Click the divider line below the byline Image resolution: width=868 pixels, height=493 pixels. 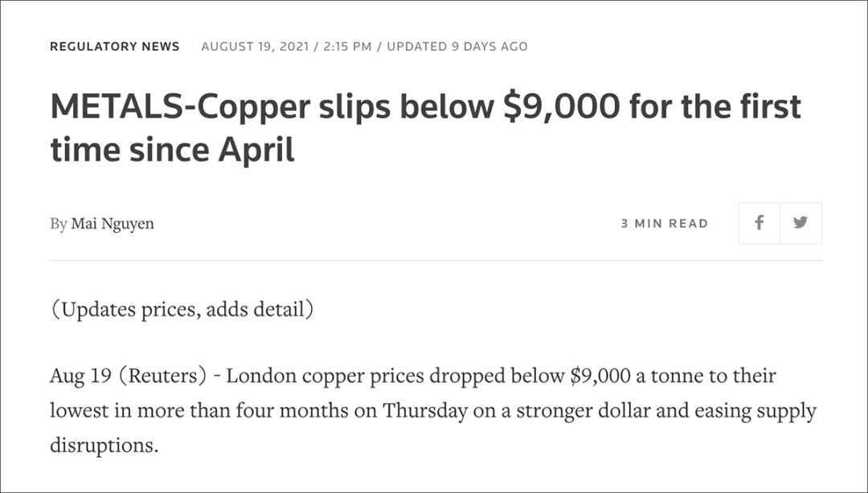point(436,260)
